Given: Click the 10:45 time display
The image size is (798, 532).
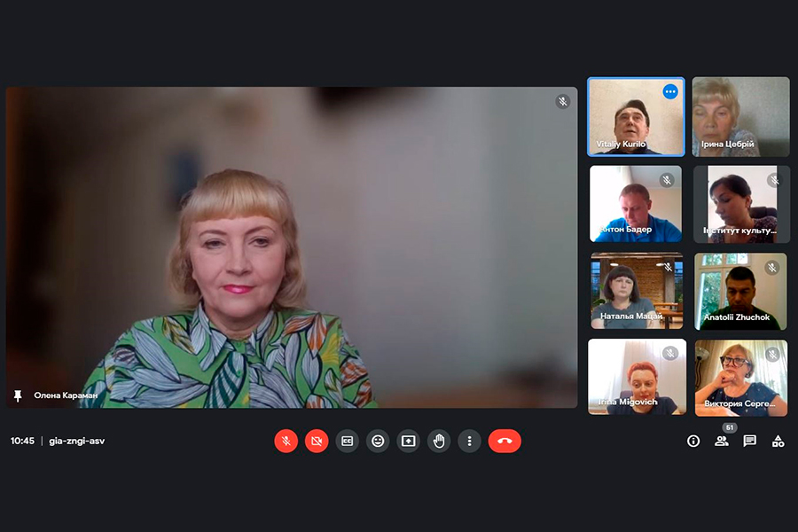Looking at the screenshot, I should point(22,441).
